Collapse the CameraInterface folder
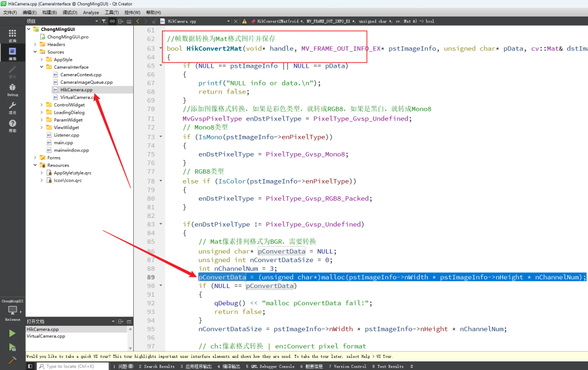The image size is (588, 370). pyautogui.click(x=41, y=67)
